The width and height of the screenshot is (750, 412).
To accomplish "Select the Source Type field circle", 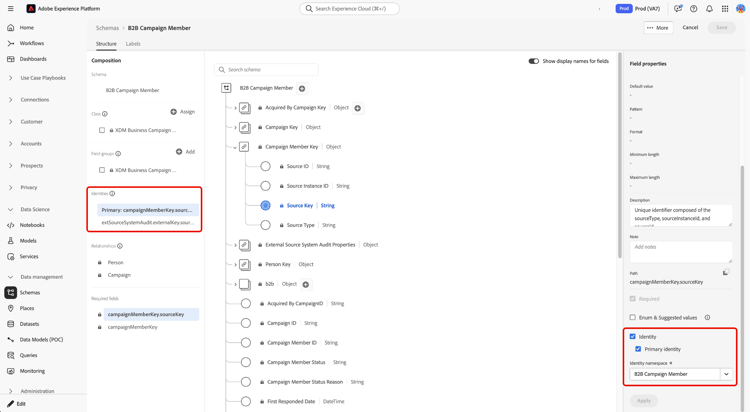I will click(x=265, y=225).
